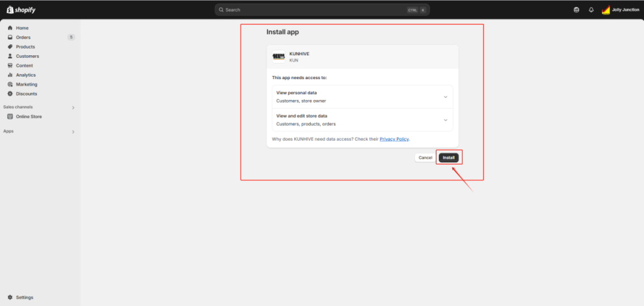The width and height of the screenshot is (644, 306).
Task: Expand the Sales channels section
Action: 73,107
